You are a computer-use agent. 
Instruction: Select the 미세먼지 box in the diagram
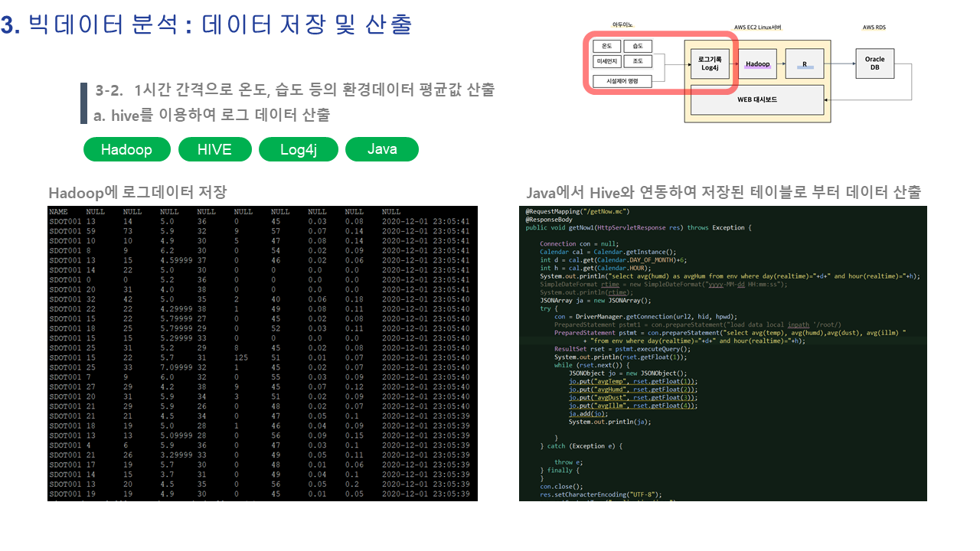pos(607,61)
